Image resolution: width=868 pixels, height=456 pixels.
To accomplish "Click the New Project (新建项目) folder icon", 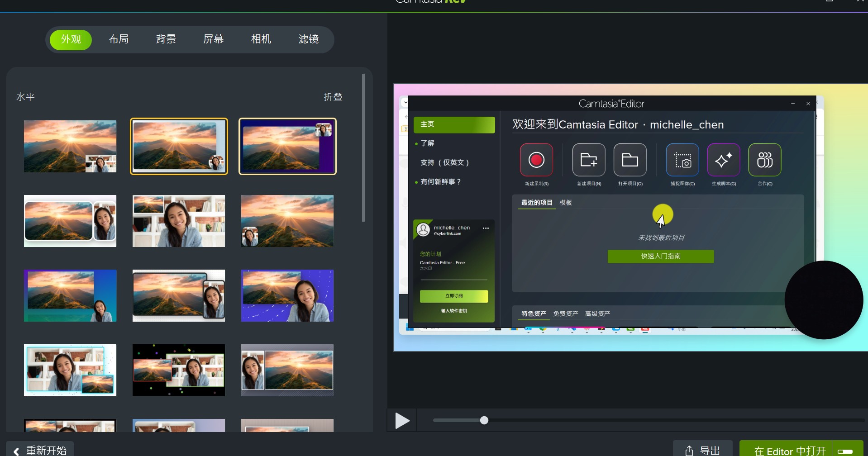I will 589,160.
